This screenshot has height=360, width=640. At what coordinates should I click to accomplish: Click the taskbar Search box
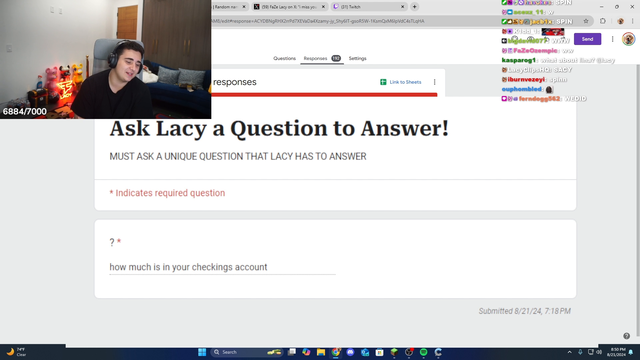[248, 352]
